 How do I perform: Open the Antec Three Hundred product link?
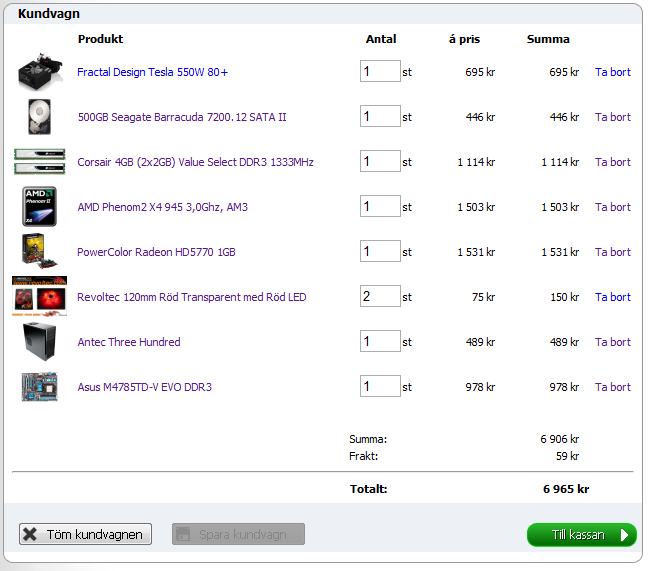[x=129, y=342]
